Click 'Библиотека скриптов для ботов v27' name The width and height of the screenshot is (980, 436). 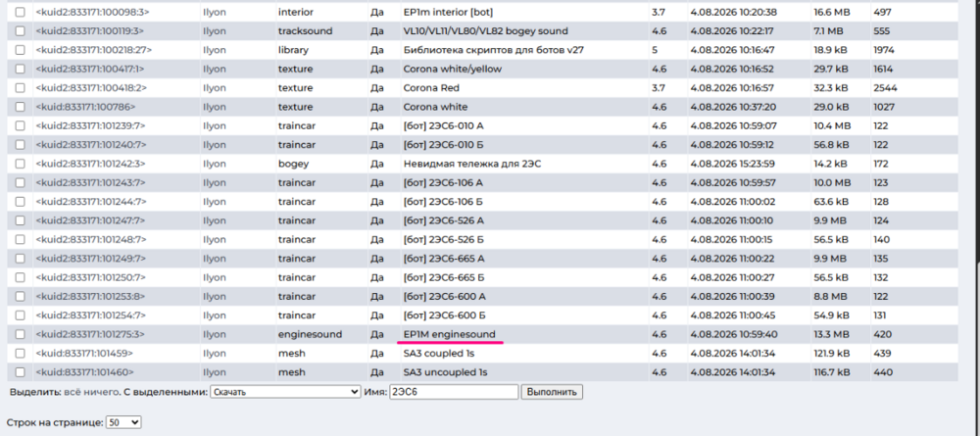point(494,50)
